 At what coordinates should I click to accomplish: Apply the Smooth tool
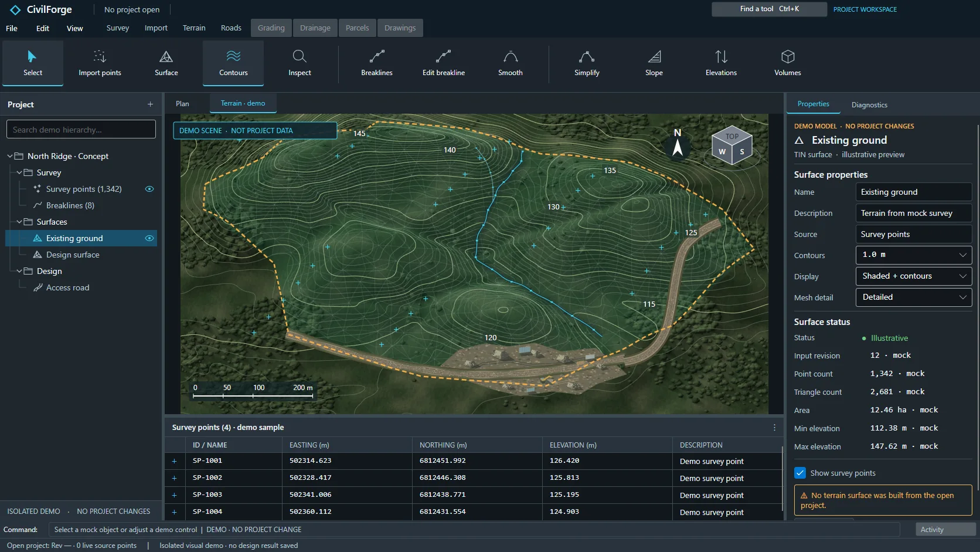[x=511, y=63]
